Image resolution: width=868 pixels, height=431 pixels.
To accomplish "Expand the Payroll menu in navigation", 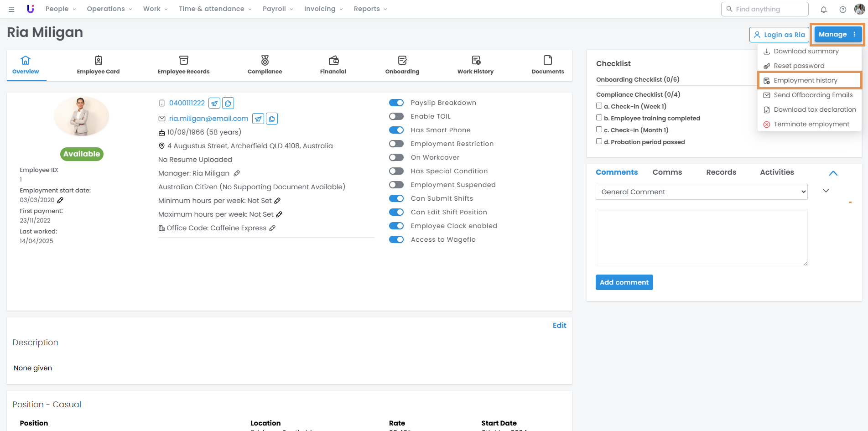I will 278,9.
